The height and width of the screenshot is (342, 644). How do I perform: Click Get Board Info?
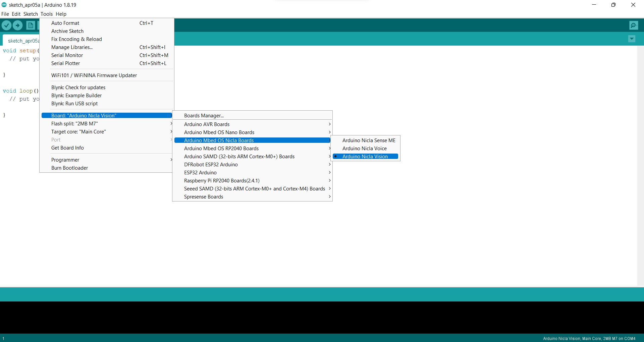coord(107,148)
